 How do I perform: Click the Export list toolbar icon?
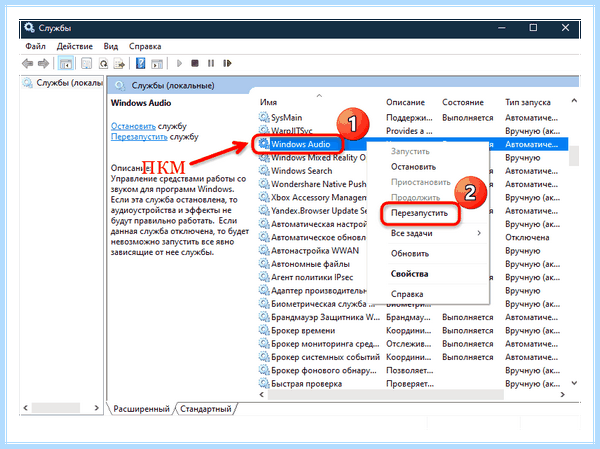click(119, 64)
